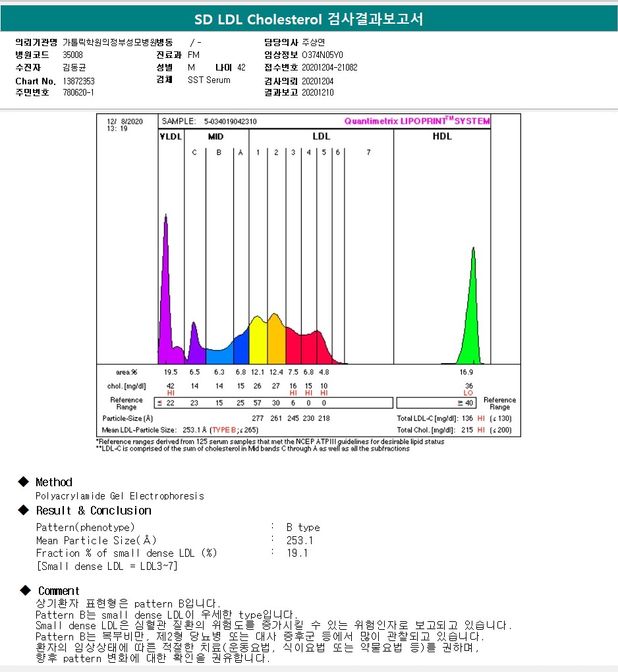The image size is (618, 672).
Task: Click the Total LDL-C value 136
Action: 468,418
